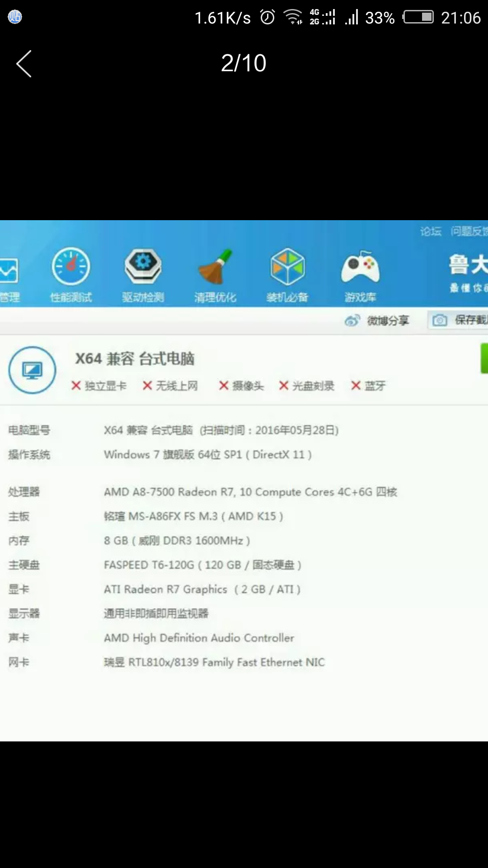Tap the alarm clock status icon

[267, 17]
